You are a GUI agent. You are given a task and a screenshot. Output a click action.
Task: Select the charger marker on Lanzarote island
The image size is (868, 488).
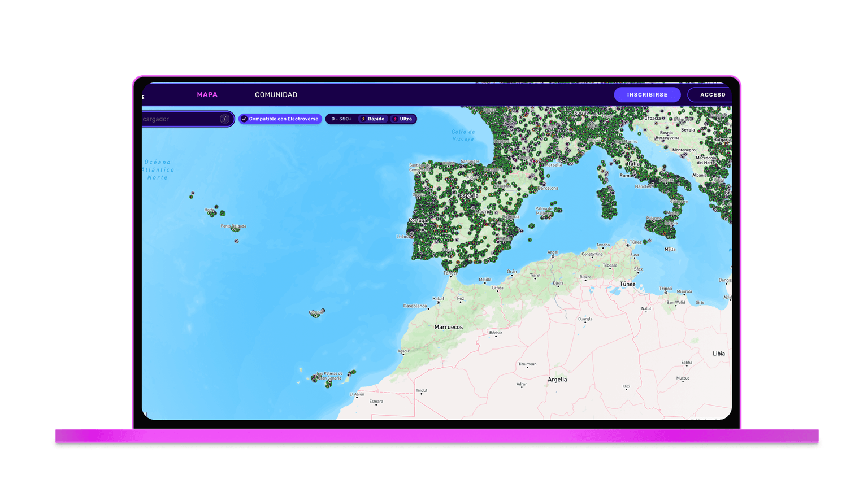coord(354,372)
